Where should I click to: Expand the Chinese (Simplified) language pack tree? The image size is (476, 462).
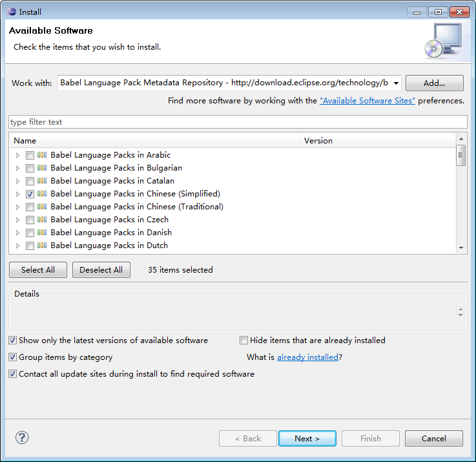coord(18,194)
